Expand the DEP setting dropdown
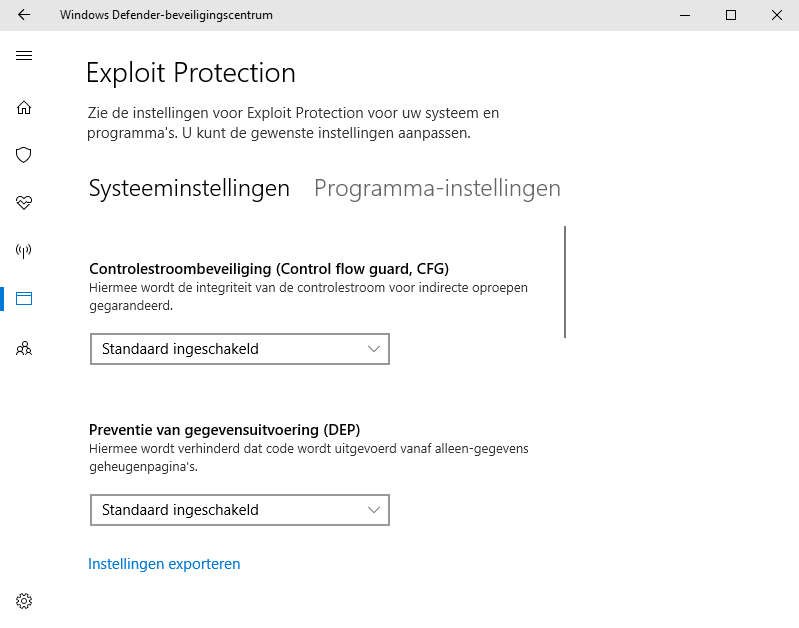The width and height of the screenshot is (799, 628). coord(239,510)
